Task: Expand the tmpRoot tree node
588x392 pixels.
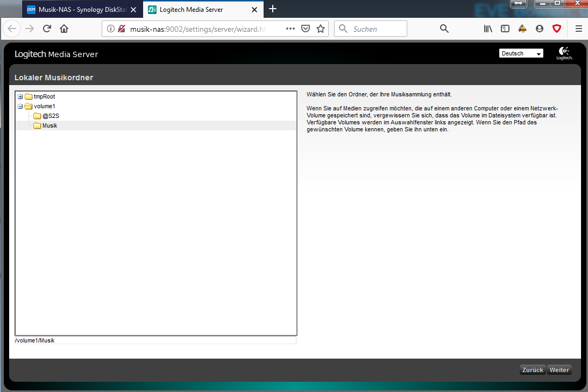Action: 20,96
